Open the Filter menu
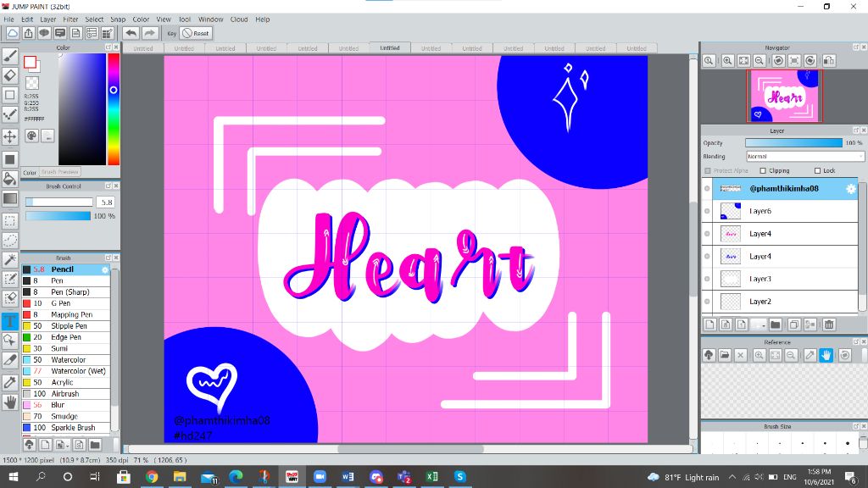 click(x=71, y=19)
